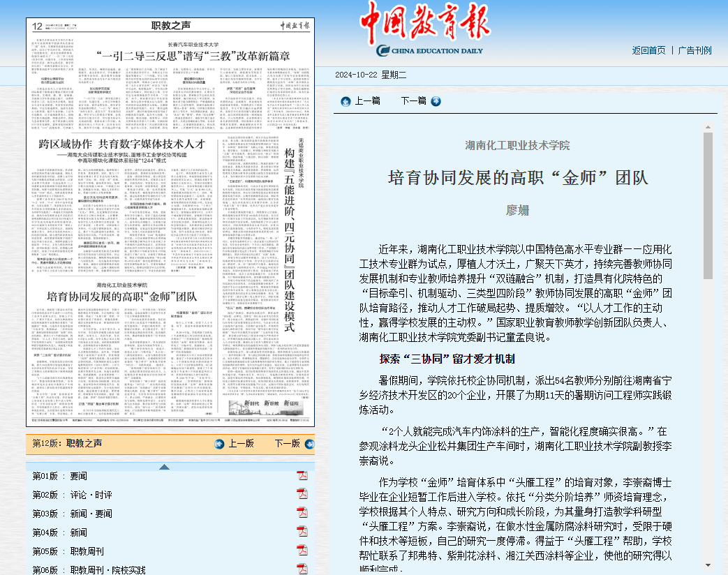Click the next page (下一版) arrow icon
The height and width of the screenshot is (575, 728).
click(307, 444)
